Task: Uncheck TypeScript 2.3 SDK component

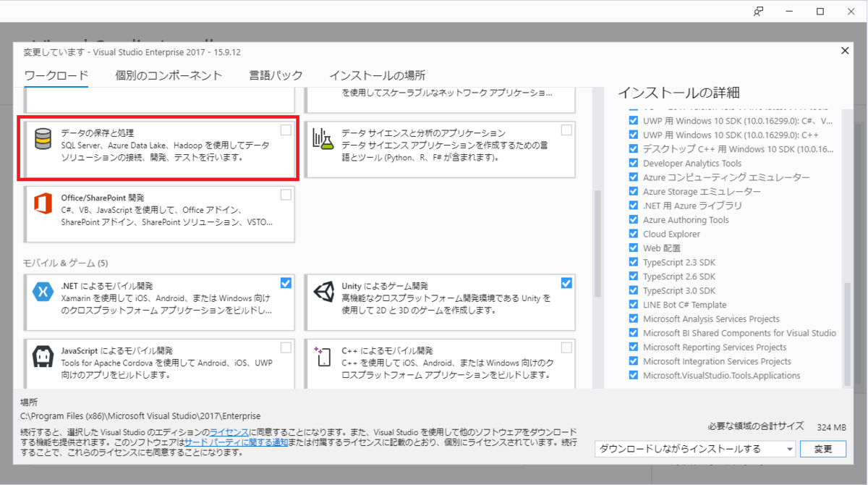Action: tap(634, 262)
